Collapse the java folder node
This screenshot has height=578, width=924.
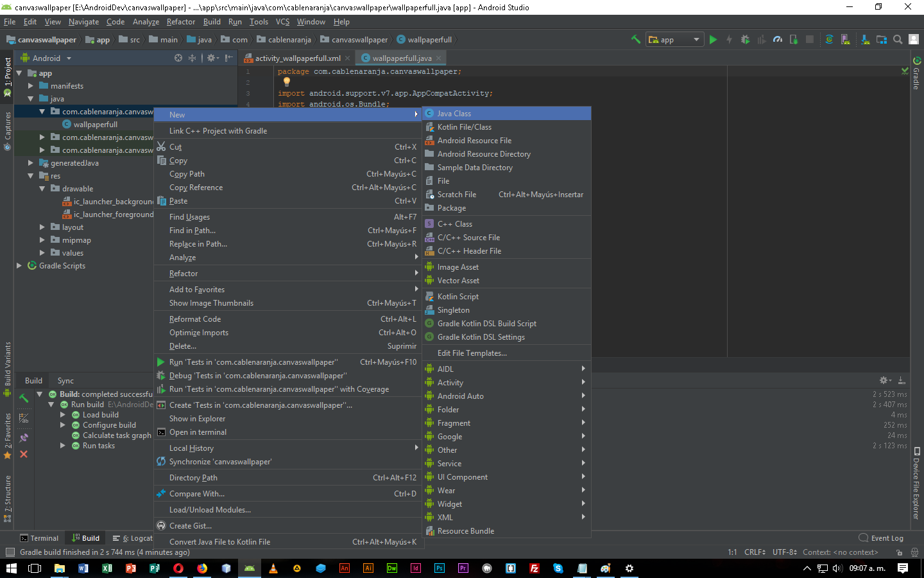[31, 99]
